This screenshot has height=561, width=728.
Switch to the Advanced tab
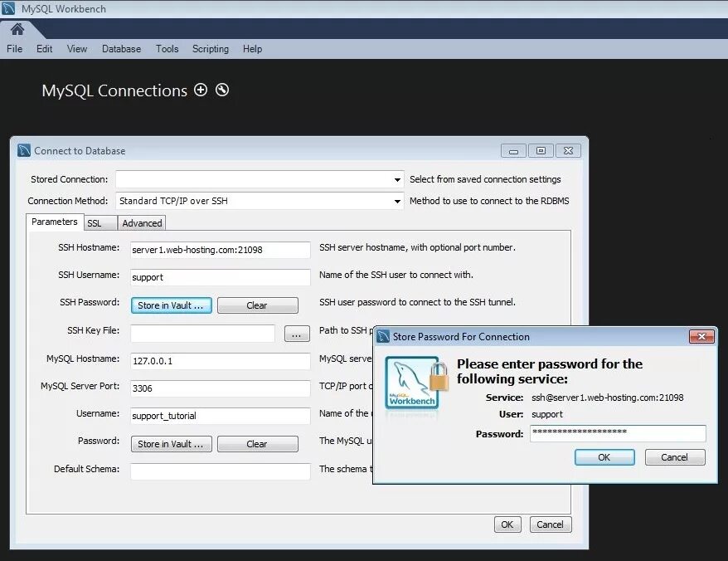click(x=142, y=223)
